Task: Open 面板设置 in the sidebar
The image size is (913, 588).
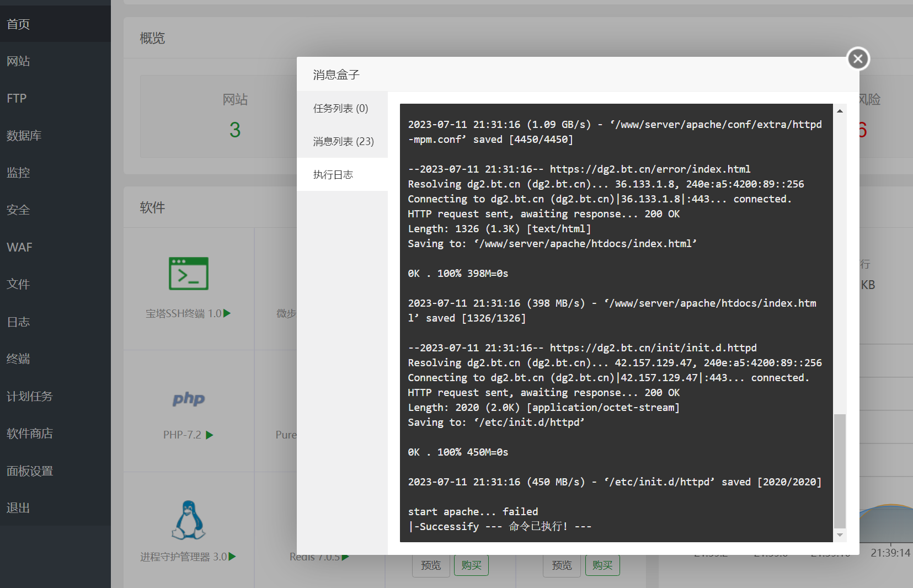Action: coord(55,471)
